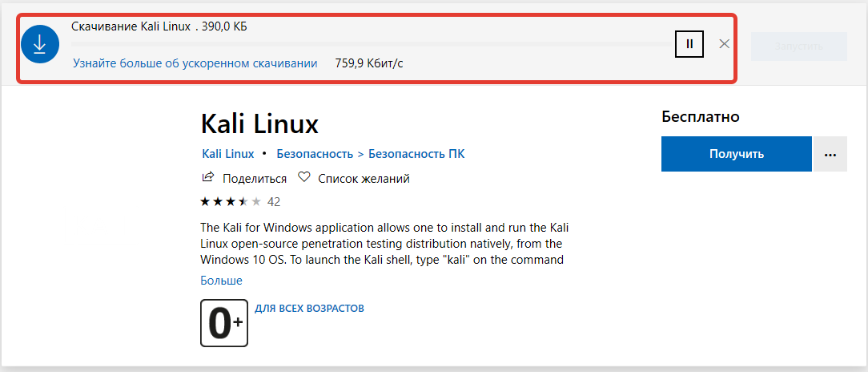The image size is (868, 372).
Task: Expand description with Больше link
Action: (x=222, y=281)
